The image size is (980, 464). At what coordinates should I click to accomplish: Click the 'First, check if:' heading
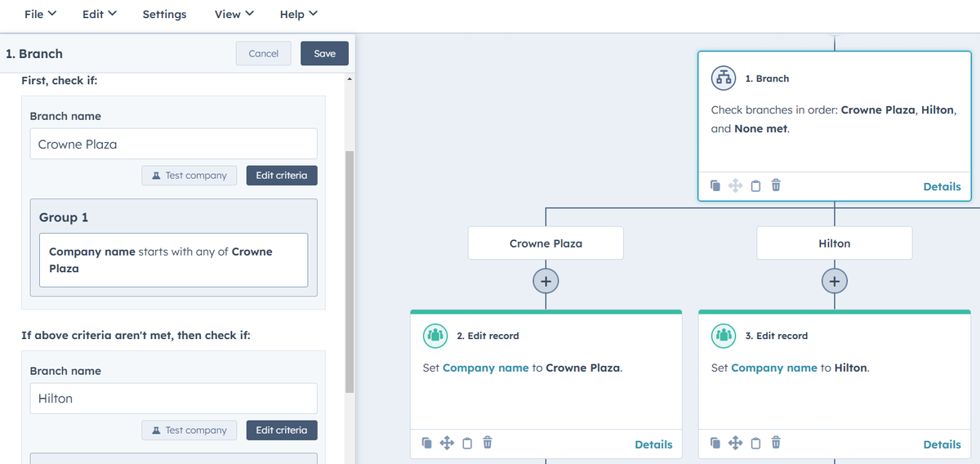point(60,80)
